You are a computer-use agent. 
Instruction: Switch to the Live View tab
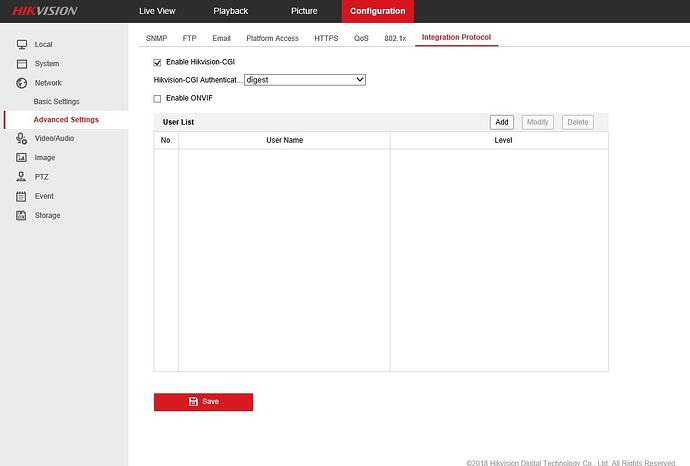158,11
